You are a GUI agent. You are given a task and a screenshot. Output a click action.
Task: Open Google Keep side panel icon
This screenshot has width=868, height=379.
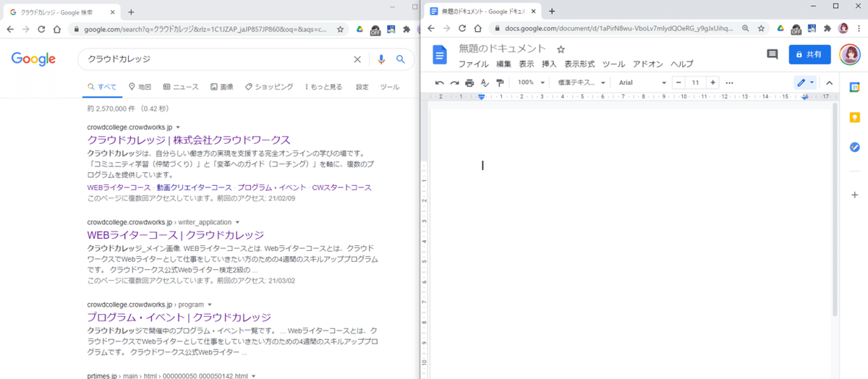coord(854,117)
